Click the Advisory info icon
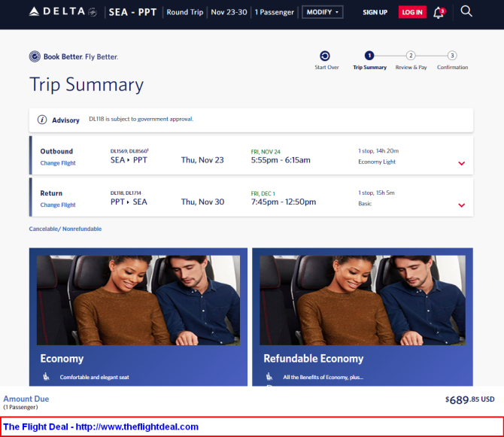The image size is (504, 437). [42, 120]
